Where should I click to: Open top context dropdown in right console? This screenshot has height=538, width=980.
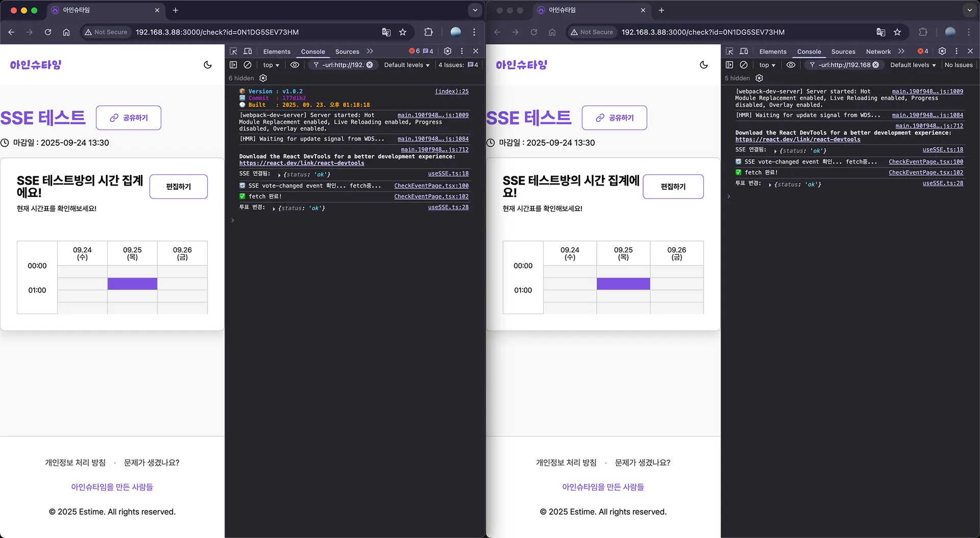(x=767, y=65)
